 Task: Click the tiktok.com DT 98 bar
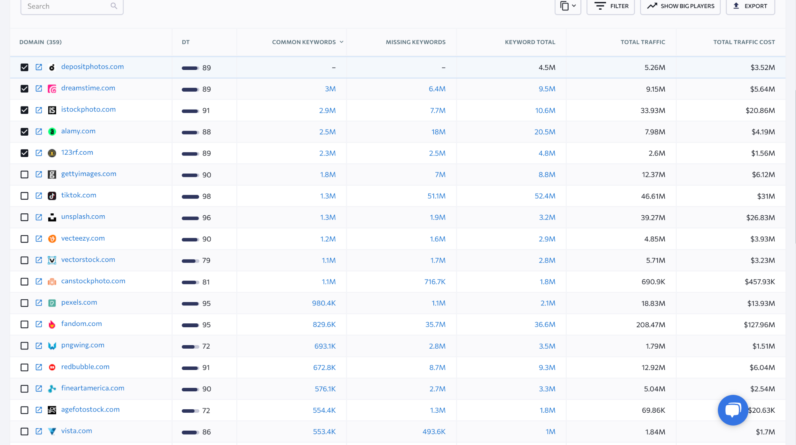(x=190, y=196)
